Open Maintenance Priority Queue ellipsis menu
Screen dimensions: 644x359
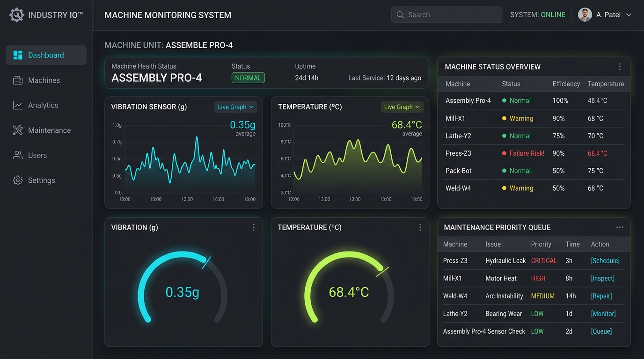coord(620,227)
